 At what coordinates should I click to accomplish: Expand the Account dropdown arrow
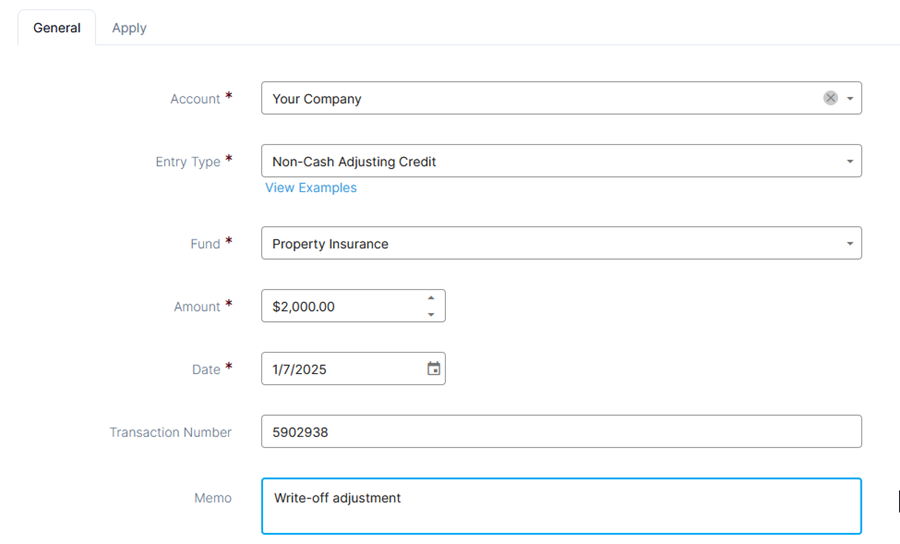pos(850,99)
